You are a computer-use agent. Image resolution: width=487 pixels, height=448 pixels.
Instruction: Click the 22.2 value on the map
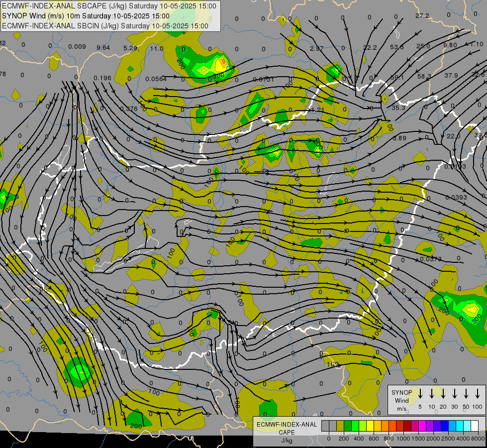click(370, 48)
